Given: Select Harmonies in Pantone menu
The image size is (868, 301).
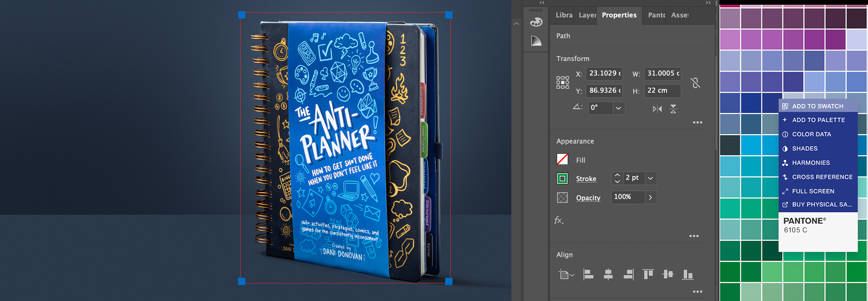Looking at the screenshot, I should tap(818, 163).
